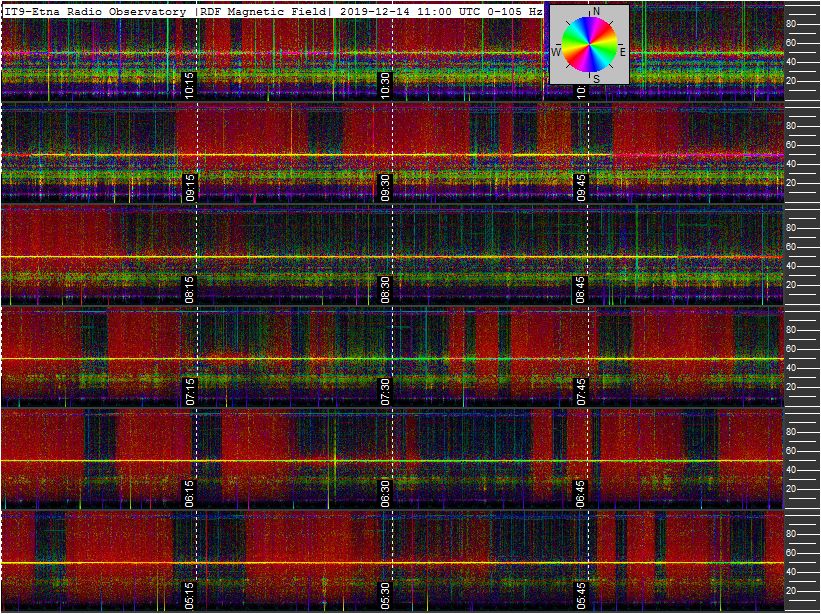
Task: Click the S letter on the compass
Action: click(596, 79)
